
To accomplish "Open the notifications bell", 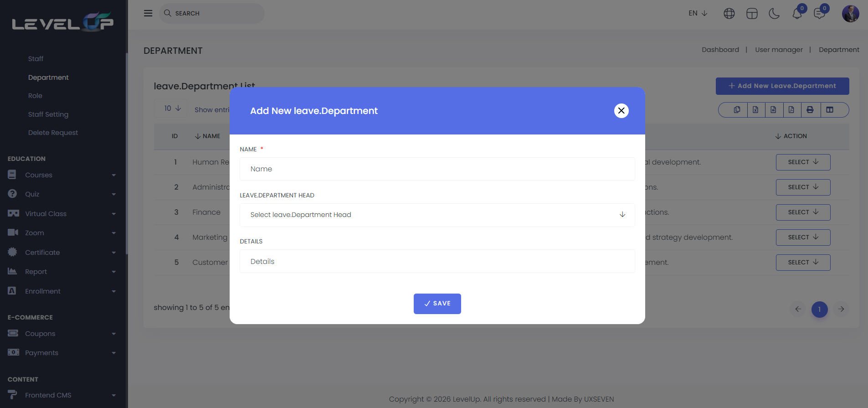I will (x=797, y=14).
